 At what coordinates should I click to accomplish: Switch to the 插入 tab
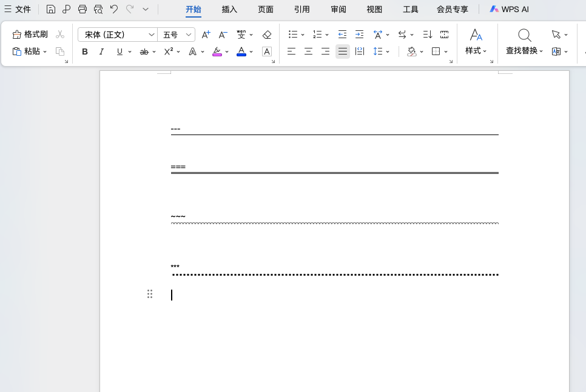[x=229, y=9]
